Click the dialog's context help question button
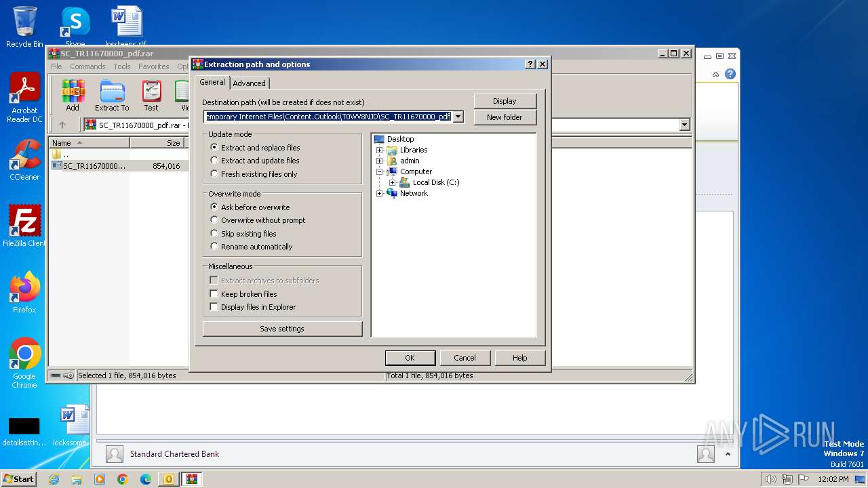This screenshot has height=488, width=868. pyautogui.click(x=530, y=64)
